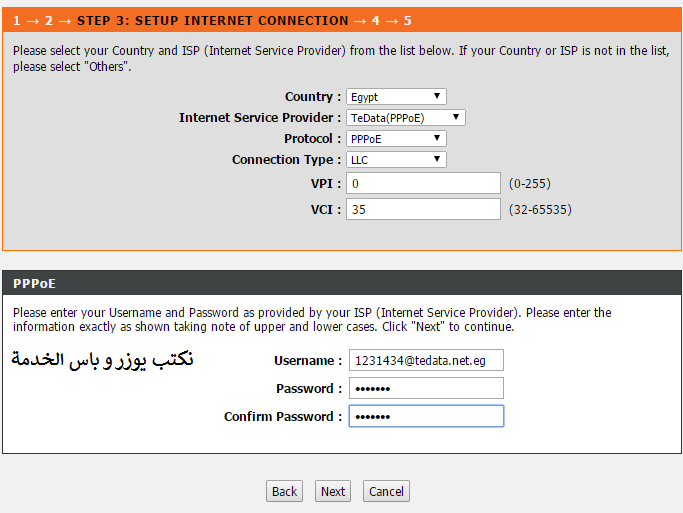
Task: Click the VCI range hint (32-65535)
Action: tap(540, 209)
